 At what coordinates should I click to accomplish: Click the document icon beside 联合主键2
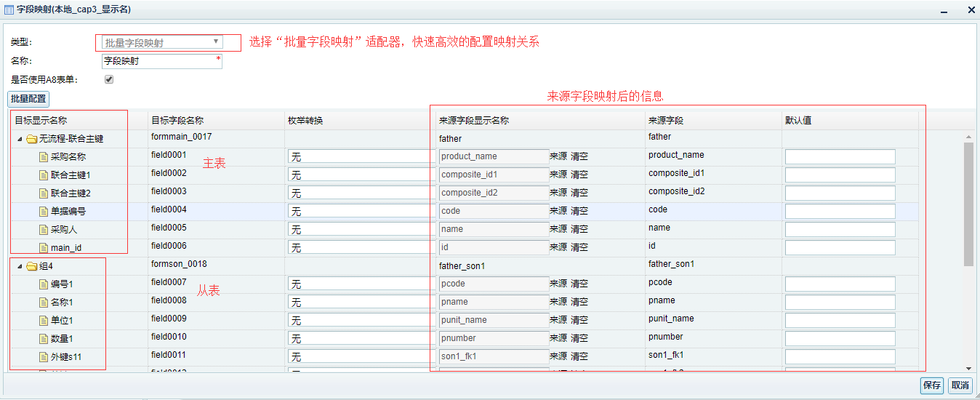point(44,193)
